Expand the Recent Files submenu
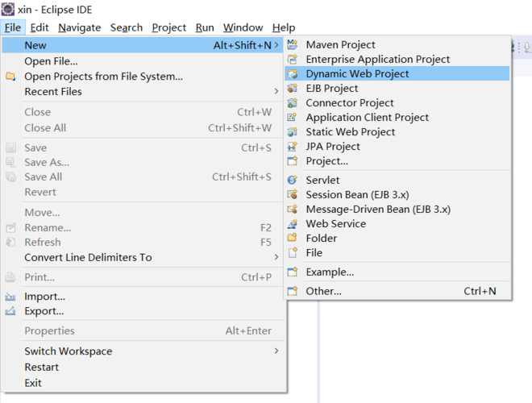 tap(276, 91)
